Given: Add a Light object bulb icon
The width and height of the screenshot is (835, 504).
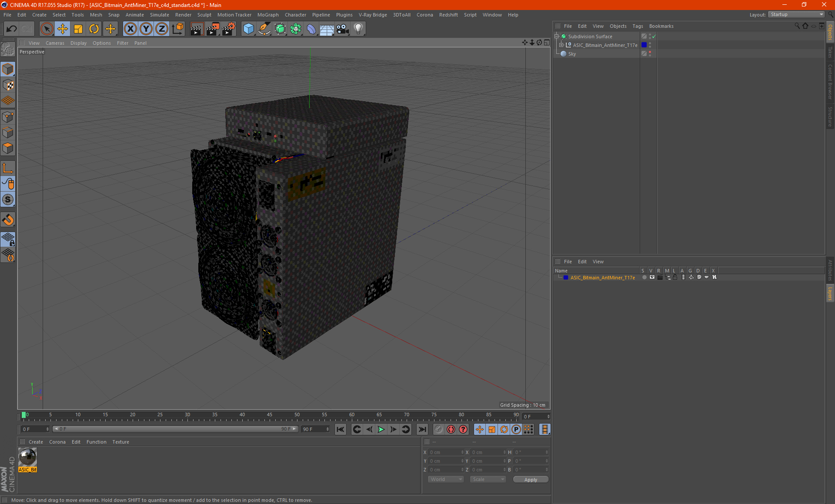Looking at the screenshot, I should point(358,29).
